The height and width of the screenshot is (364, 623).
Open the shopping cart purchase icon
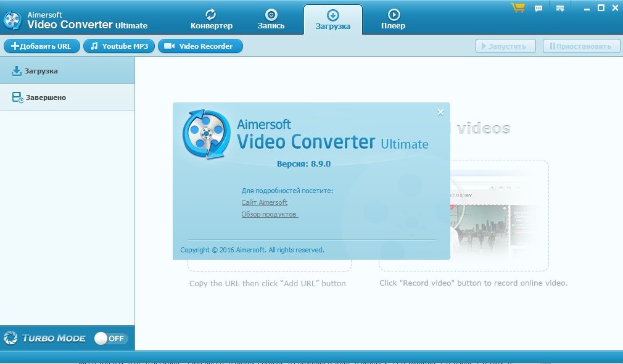click(x=518, y=8)
